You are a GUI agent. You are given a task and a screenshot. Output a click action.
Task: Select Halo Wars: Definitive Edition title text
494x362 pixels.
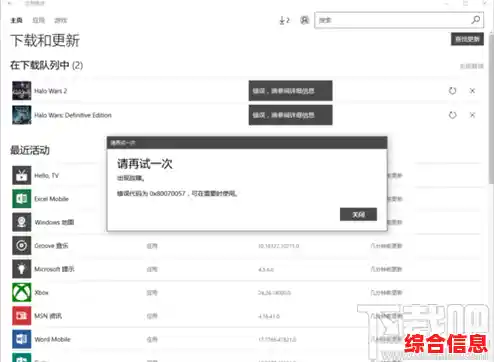point(73,115)
